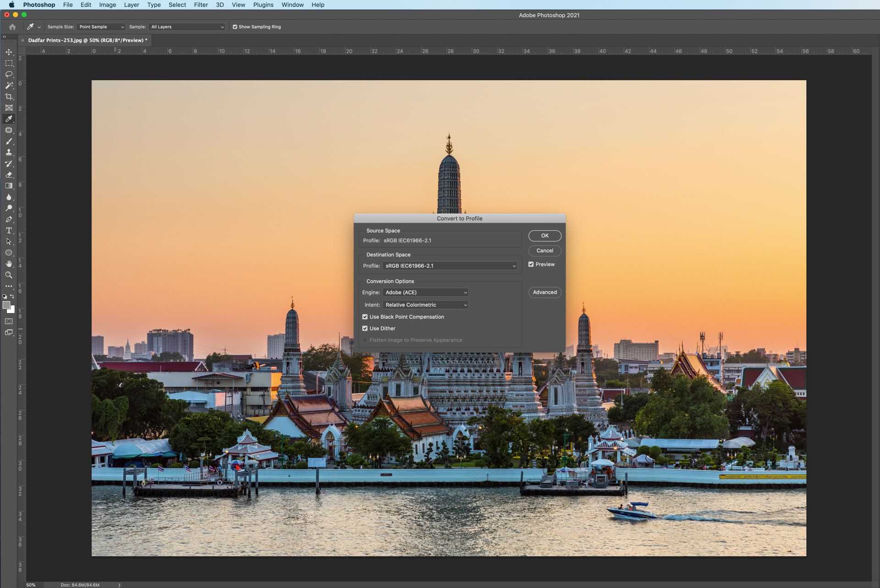This screenshot has width=880, height=588.
Task: Open the Intent dropdown selector
Action: (425, 305)
